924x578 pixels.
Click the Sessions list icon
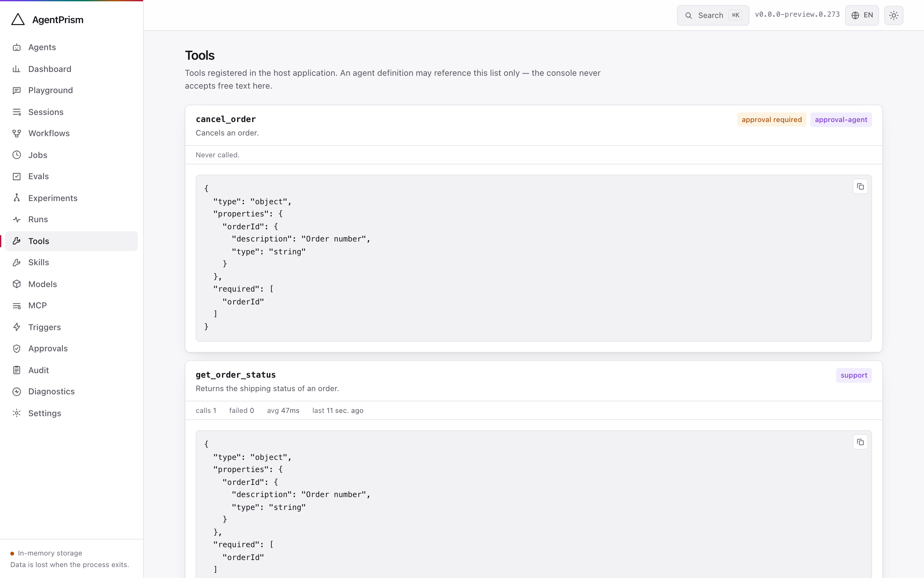click(16, 112)
